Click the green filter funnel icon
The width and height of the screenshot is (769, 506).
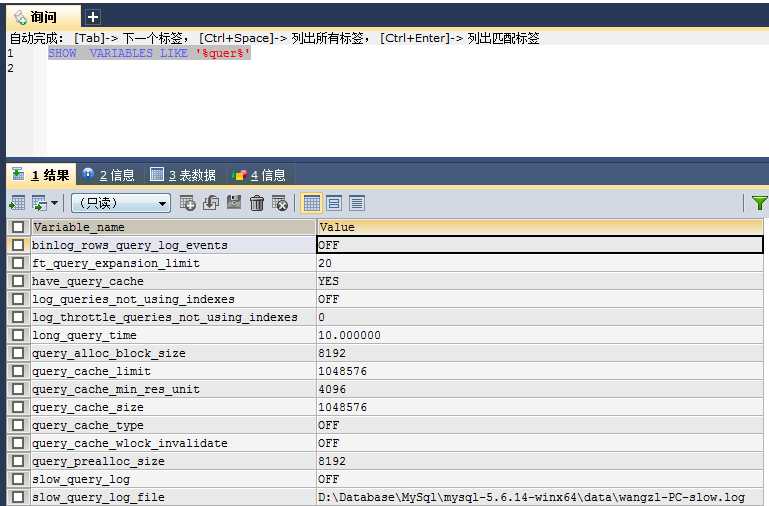pyautogui.click(x=759, y=202)
